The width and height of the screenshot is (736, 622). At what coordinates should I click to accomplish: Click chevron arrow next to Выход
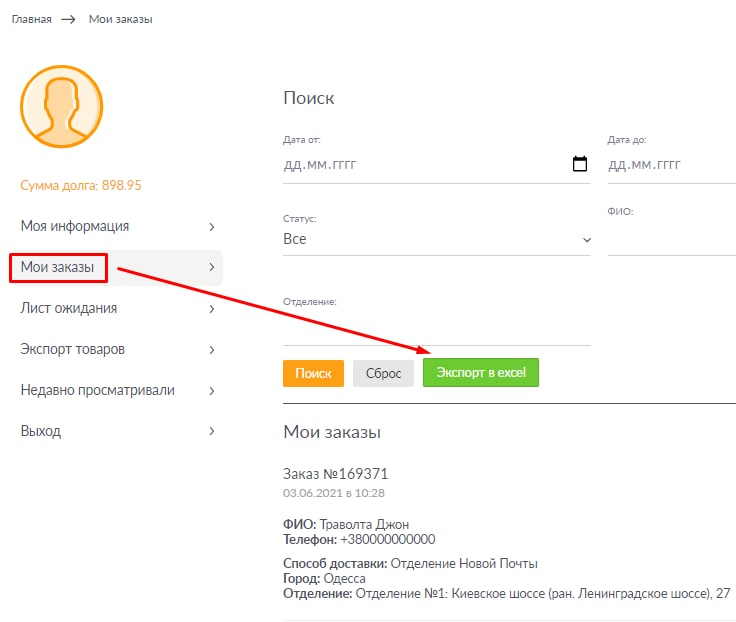[211, 432]
